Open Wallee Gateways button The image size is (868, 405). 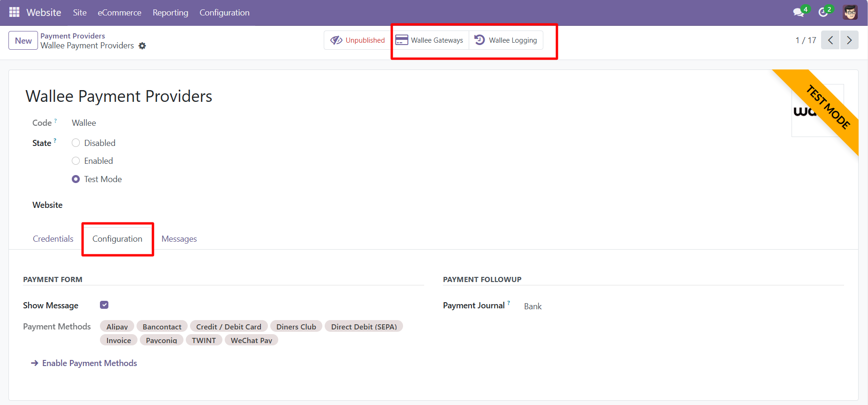[430, 40]
